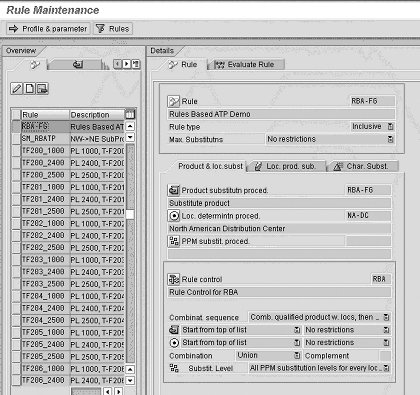Click the pencil edit rule icon

[16, 88]
